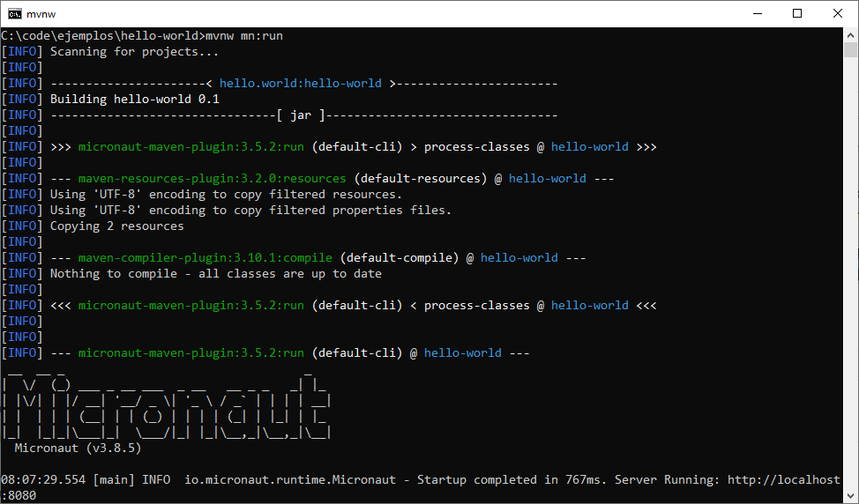Viewport: 859px width, 504px height.
Task: Maximize the mvnw console window
Action: coord(797,14)
